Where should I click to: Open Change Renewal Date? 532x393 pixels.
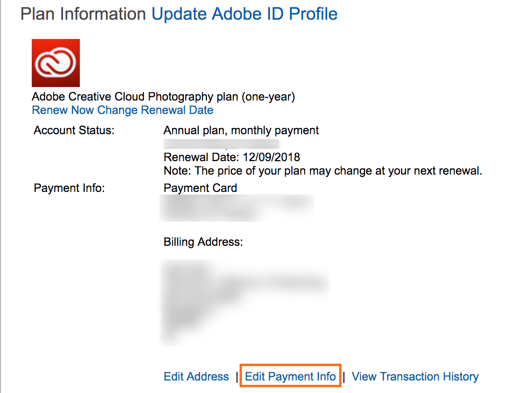[x=155, y=110]
